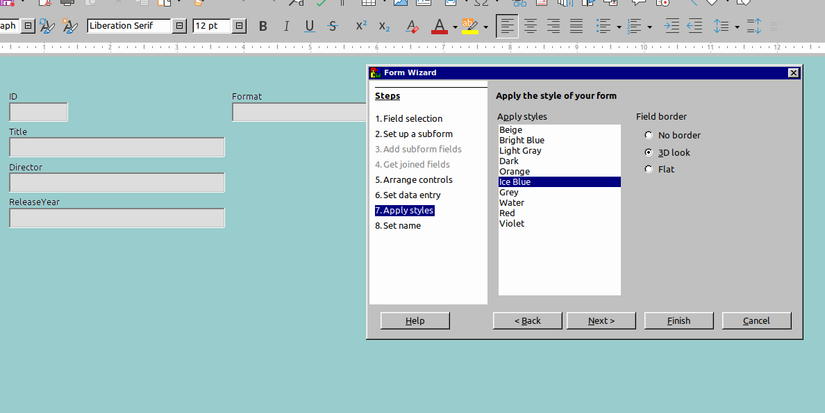This screenshot has height=413, width=825.
Task: Click the Title input field
Action: (x=117, y=148)
